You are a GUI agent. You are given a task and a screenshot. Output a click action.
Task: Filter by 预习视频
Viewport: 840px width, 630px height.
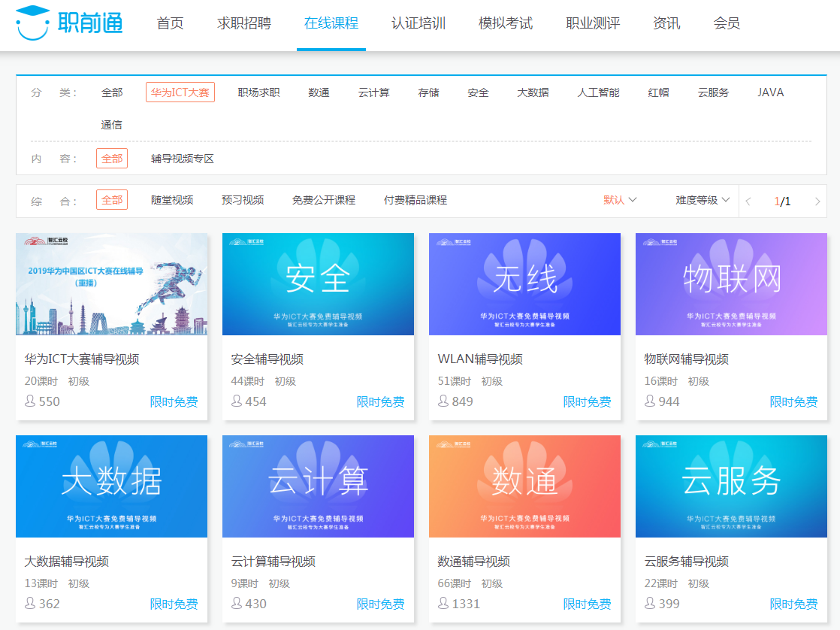click(243, 200)
